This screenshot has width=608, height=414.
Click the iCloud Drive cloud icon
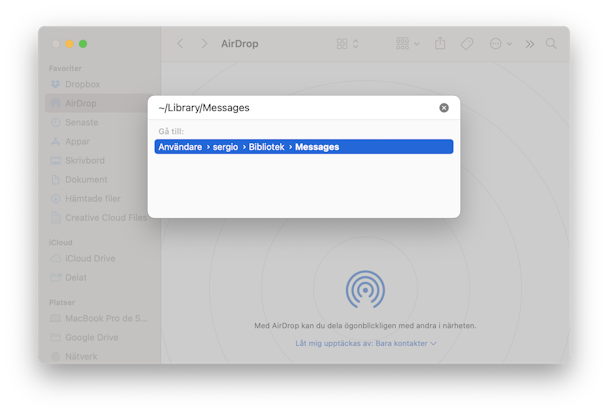[x=56, y=259]
